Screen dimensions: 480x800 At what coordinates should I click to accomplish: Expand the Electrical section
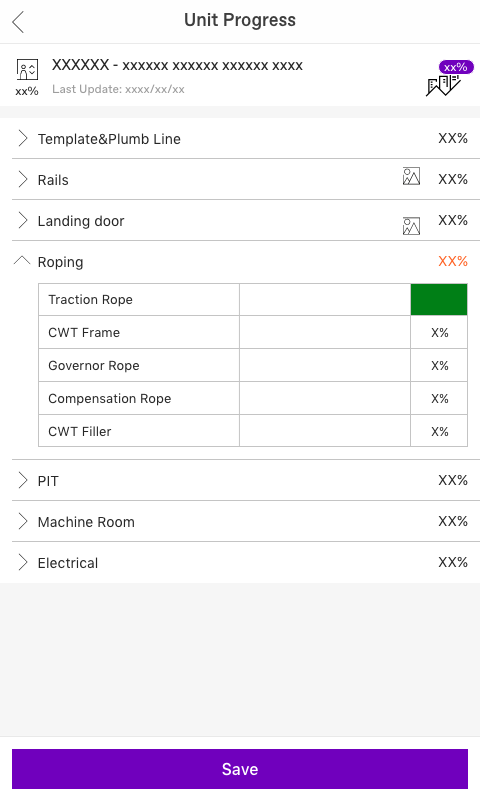coord(23,562)
